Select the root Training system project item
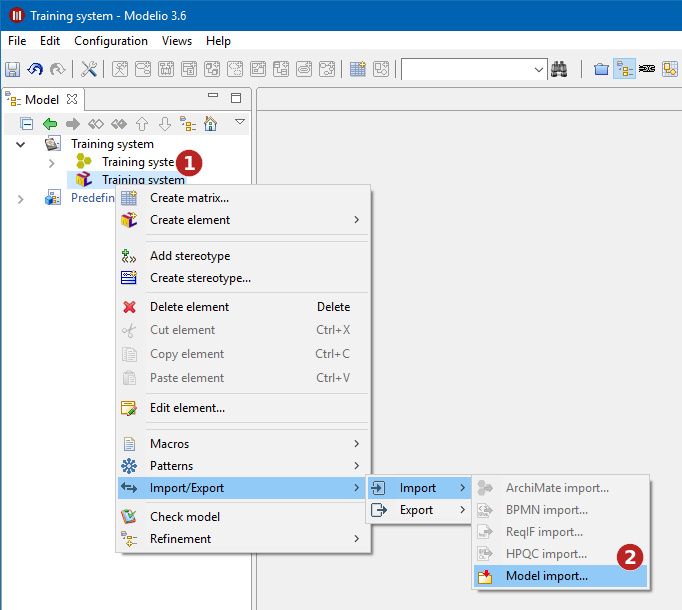The image size is (682, 610). coord(112,144)
